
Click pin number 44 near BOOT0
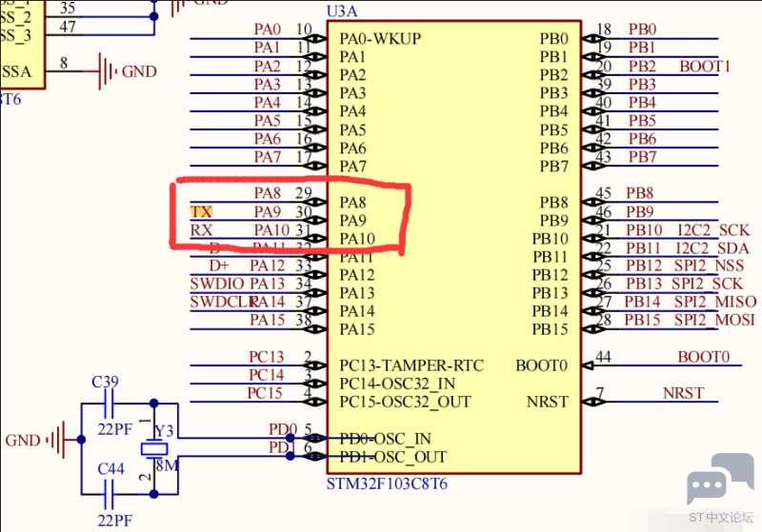click(604, 357)
